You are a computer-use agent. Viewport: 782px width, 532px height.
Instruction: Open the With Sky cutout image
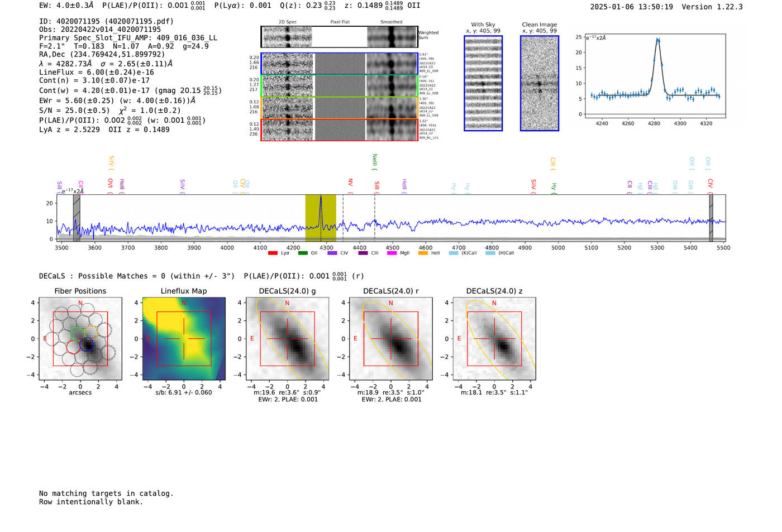pyautogui.click(x=483, y=83)
